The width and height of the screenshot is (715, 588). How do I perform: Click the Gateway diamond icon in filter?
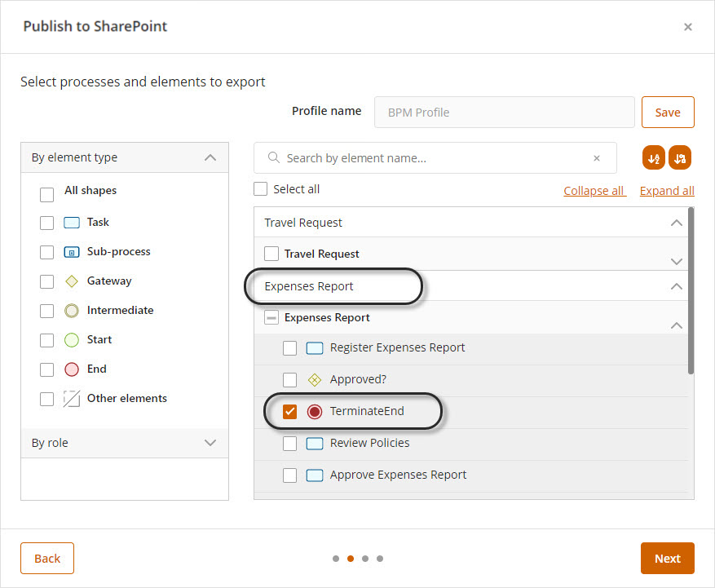[x=71, y=281]
